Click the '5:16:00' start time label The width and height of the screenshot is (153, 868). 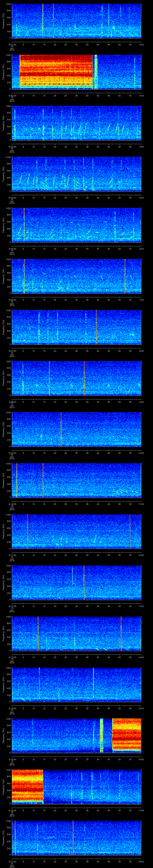click(x=12, y=810)
